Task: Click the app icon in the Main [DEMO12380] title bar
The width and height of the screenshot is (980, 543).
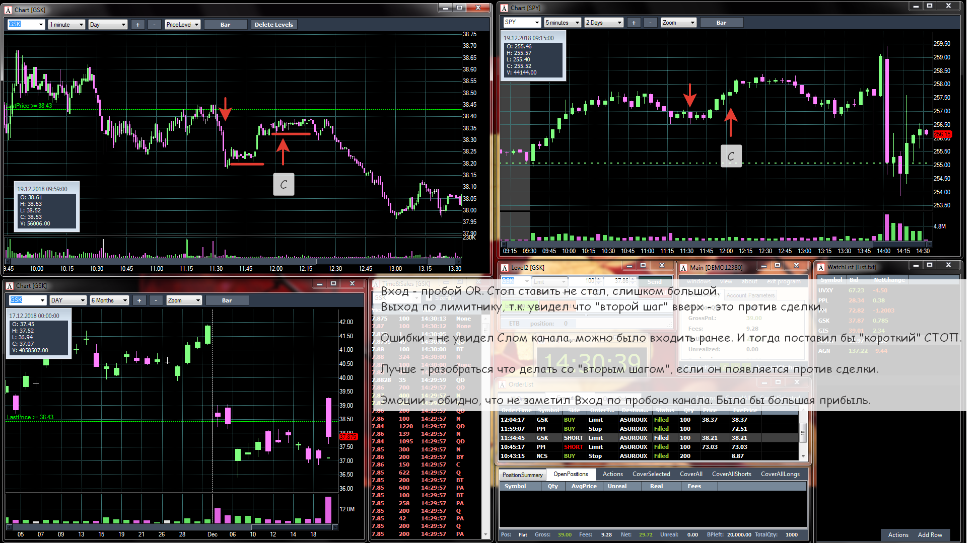Action: (x=683, y=268)
